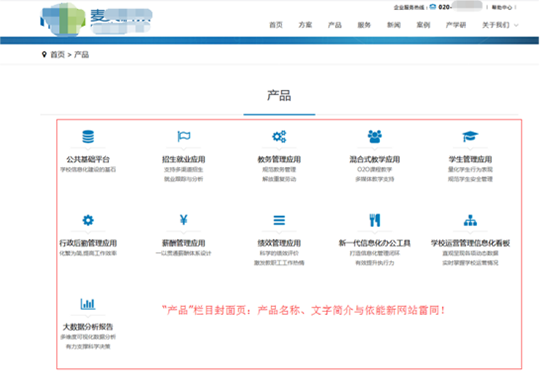Viewport: 545px width, 386px height.
Task: Click the 混合式教学应用 people group icon
Action: point(375,137)
